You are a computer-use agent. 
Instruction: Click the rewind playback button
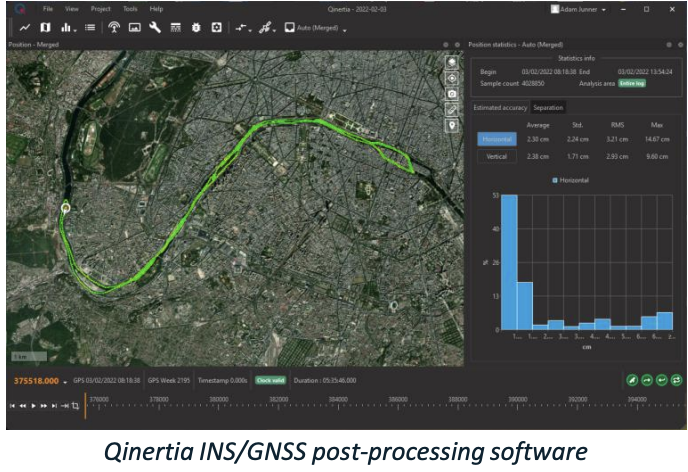pos(23,406)
